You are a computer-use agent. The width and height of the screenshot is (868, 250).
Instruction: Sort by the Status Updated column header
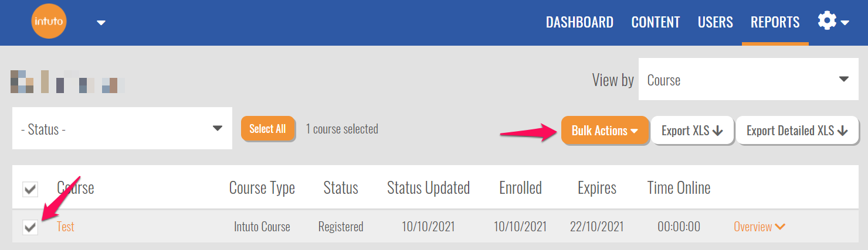pos(428,188)
